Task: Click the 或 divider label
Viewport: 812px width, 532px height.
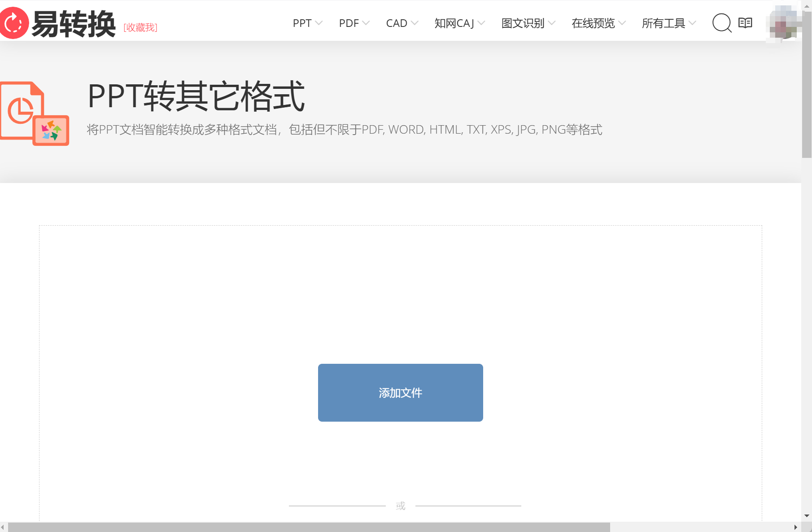Action: pyautogui.click(x=401, y=506)
